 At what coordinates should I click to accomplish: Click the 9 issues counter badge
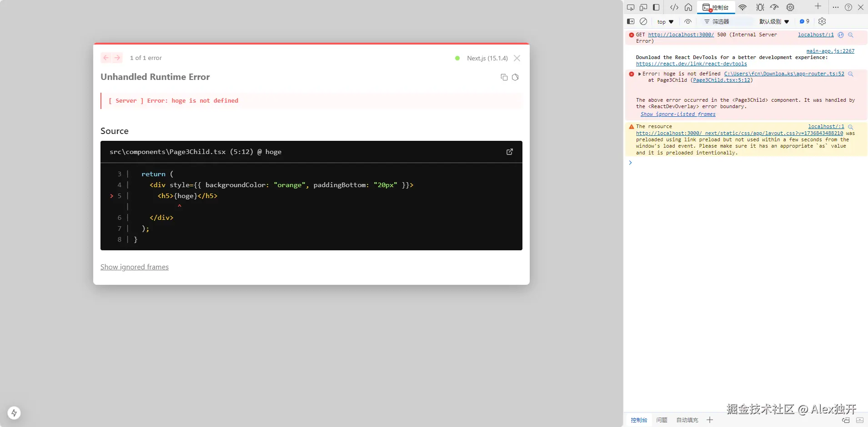coord(804,21)
